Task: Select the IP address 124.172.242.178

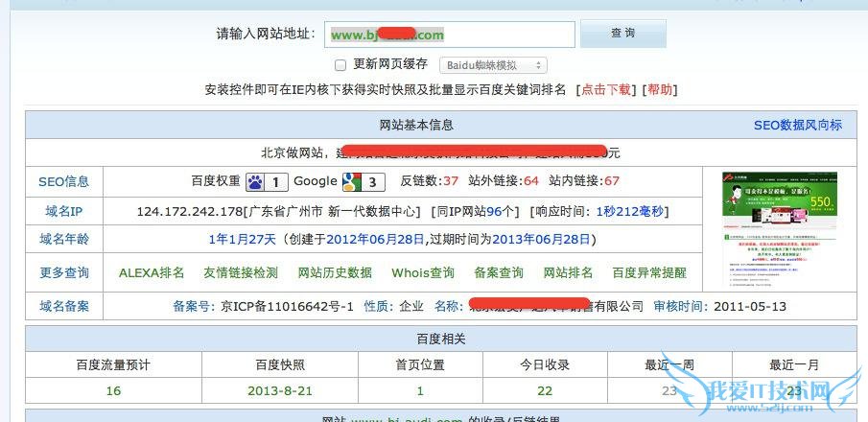Action: tap(190, 212)
